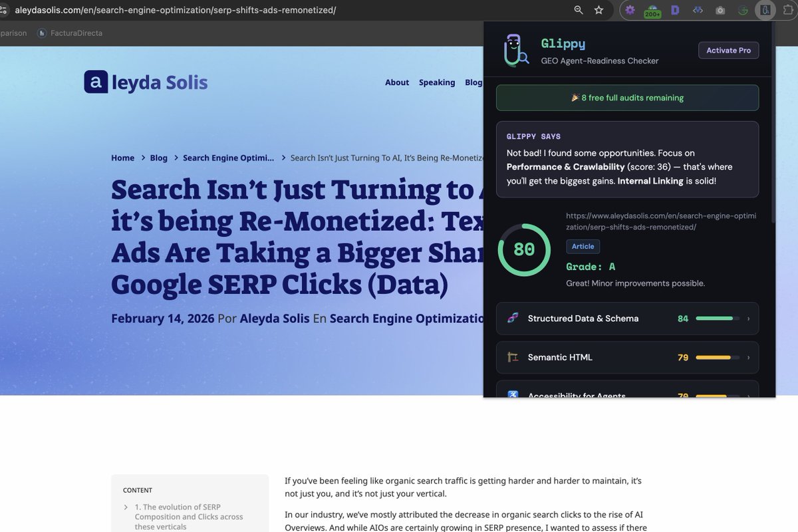Click the 'GEO Agent-Readiness Checker' subtitle
The height and width of the screenshot is (532, 798).
point(600,61)
